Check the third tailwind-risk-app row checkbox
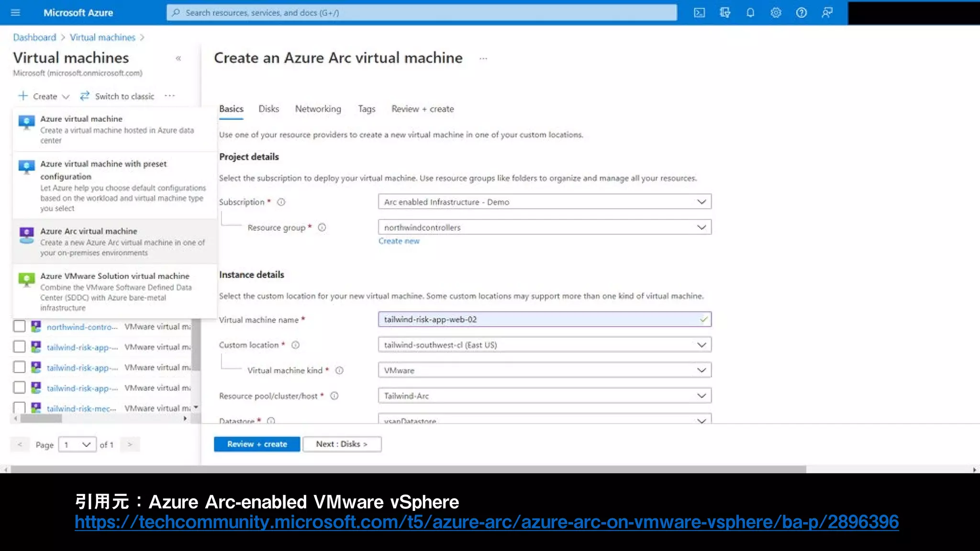980x551 pixels. (x=19, y=387)
